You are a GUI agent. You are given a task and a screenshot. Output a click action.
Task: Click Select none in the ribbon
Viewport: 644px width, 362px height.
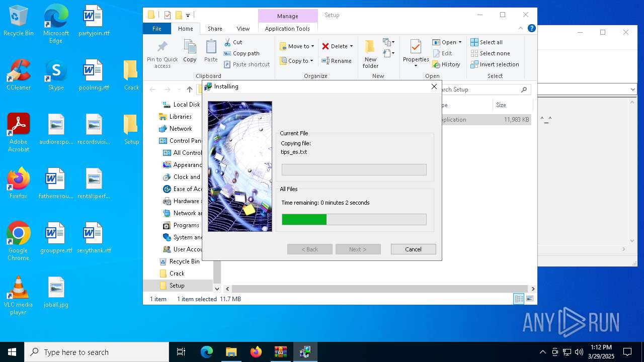click(490, 53)
